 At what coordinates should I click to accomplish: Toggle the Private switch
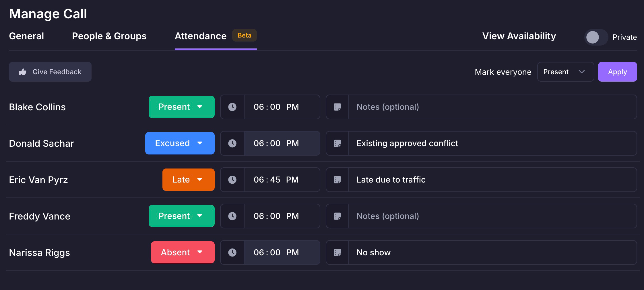click(596, 37)
